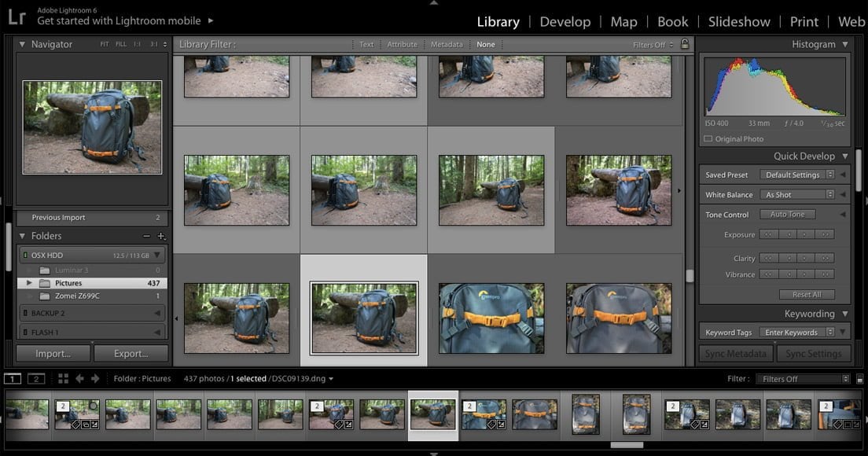Open the Library module tab
The image size is (868, 456).
pos(498,21)
